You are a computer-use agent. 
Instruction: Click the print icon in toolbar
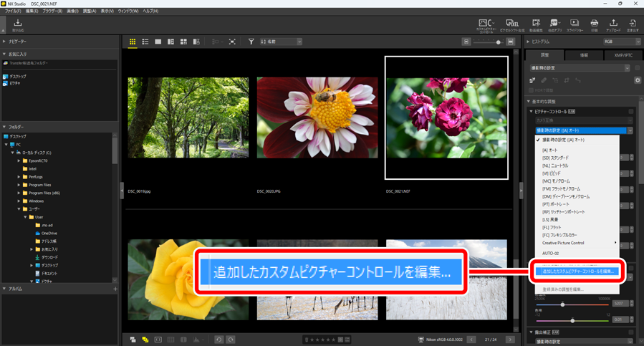[x=594, y=25]
